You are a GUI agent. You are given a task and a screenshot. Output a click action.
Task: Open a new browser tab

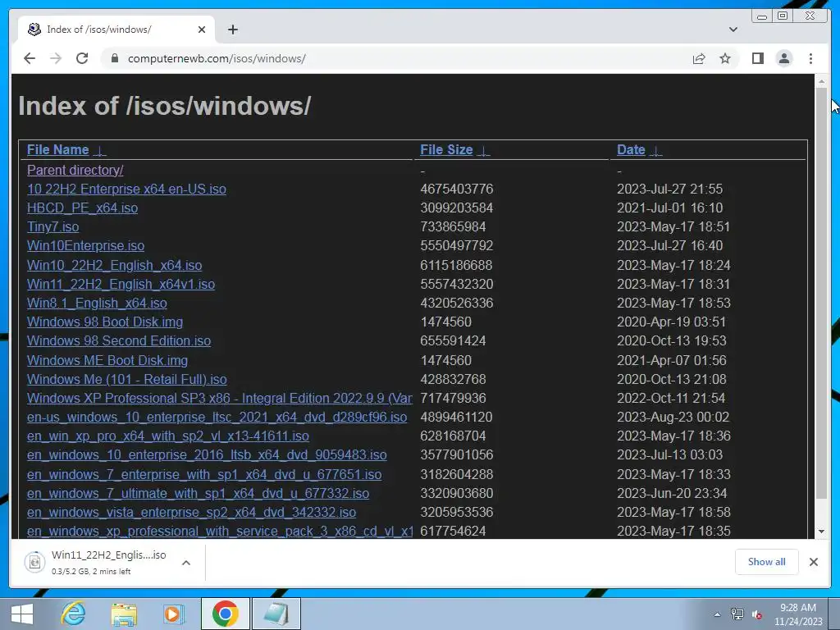232,30
